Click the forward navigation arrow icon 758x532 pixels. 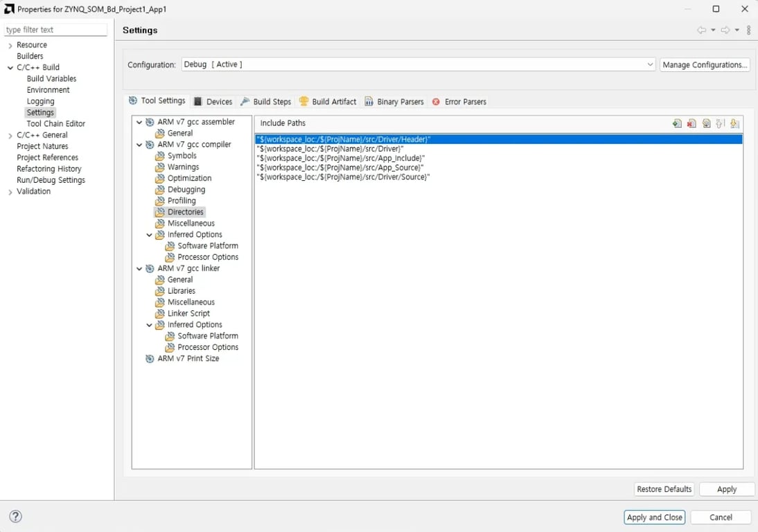pyautogui.click(x=725, y=30)
